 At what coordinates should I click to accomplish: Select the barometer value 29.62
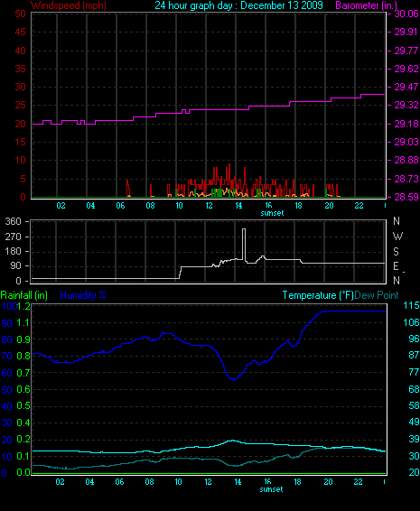(x=406, y=69)
